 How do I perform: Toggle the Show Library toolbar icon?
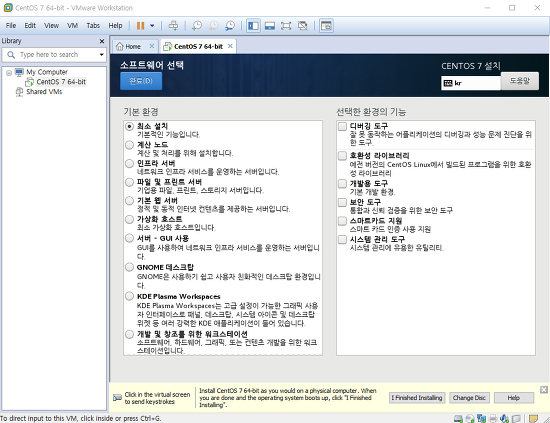tap(253, 26)
